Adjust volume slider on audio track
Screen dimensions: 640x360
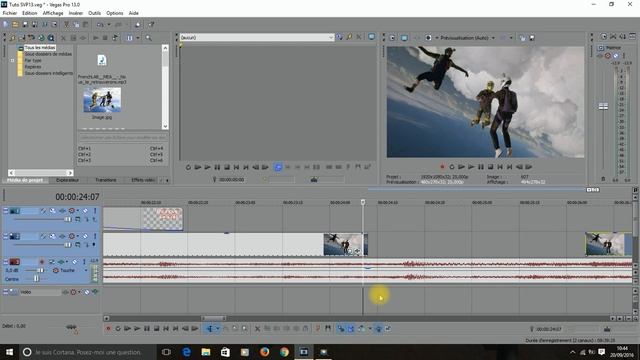[40, 270]
